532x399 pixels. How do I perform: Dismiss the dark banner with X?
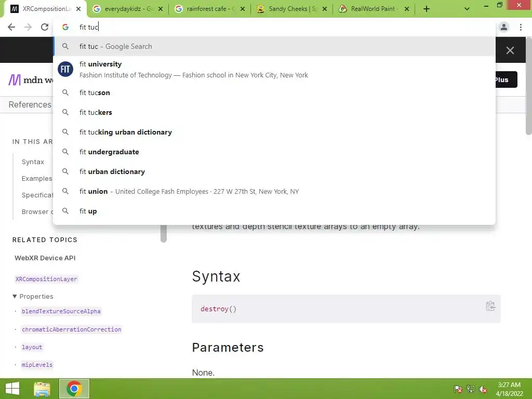pyautogui.click(x=510, y=50)
